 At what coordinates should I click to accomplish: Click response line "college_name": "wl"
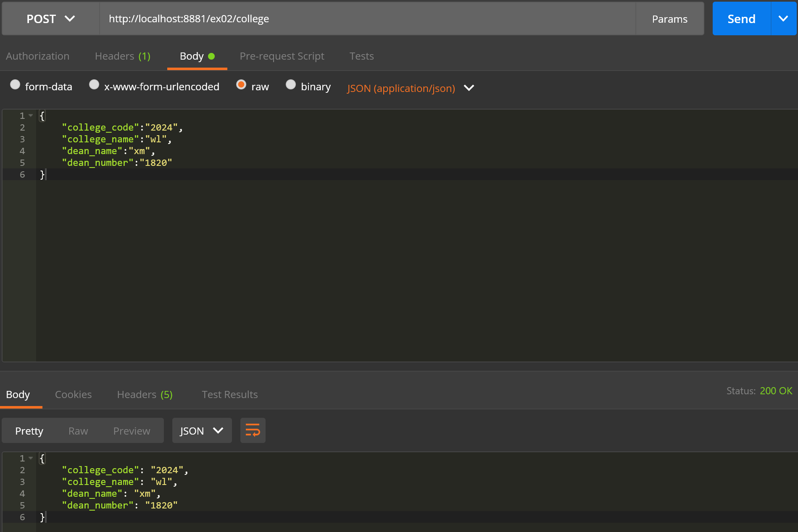120,482
